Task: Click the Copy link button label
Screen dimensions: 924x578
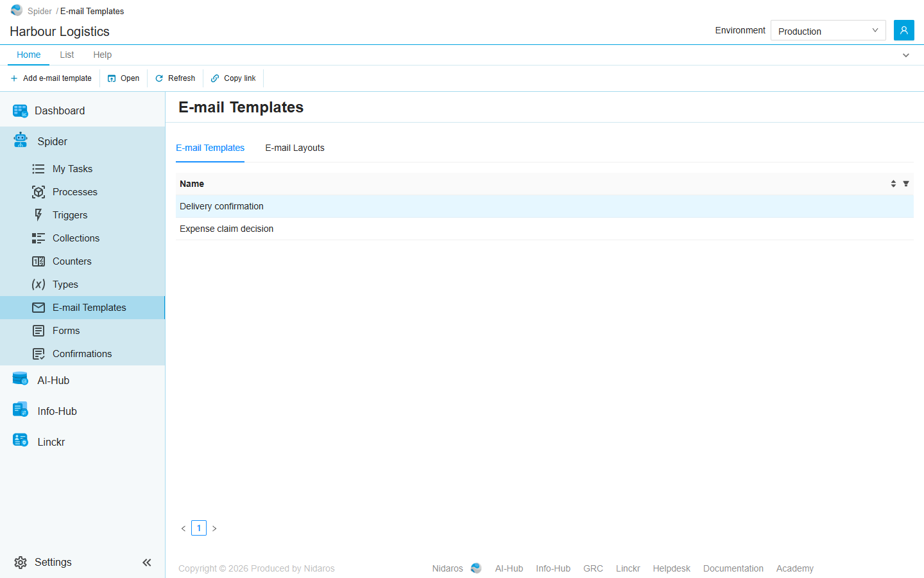Action: click(x=240, y=78)
